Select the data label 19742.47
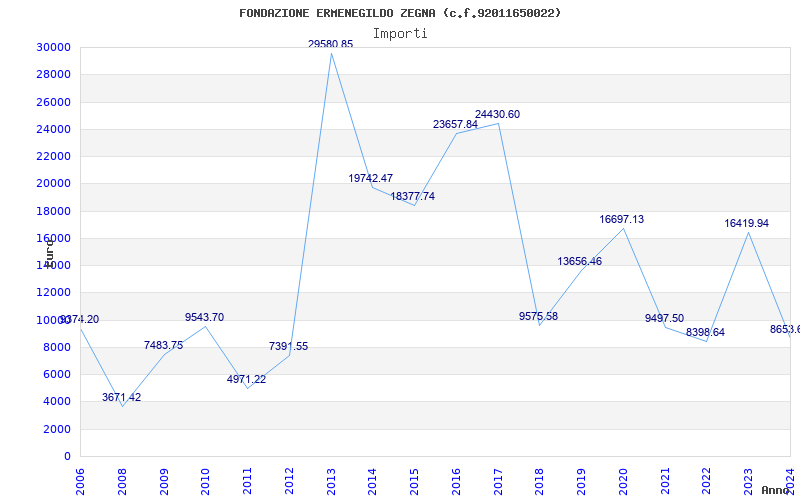The width and height of the screenshot is (800, 500). coord(371,178)
